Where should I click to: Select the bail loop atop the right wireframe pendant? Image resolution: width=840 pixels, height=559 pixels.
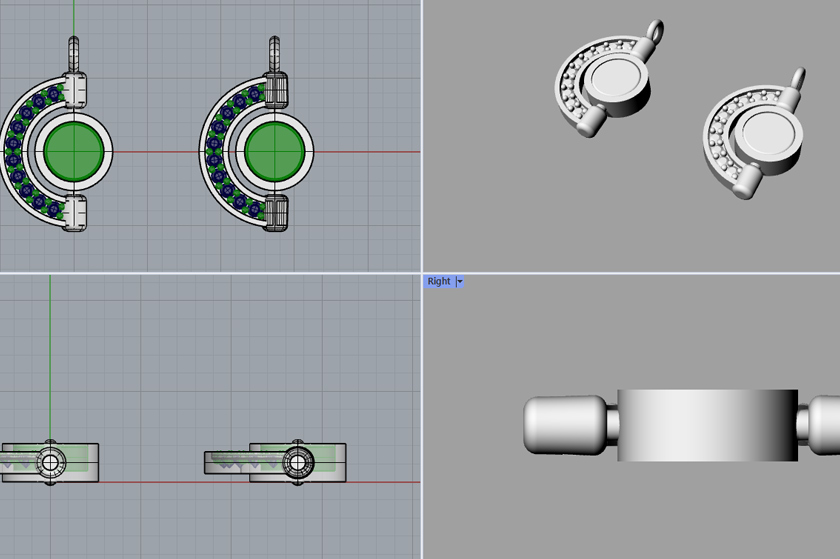tap(274, 54)
